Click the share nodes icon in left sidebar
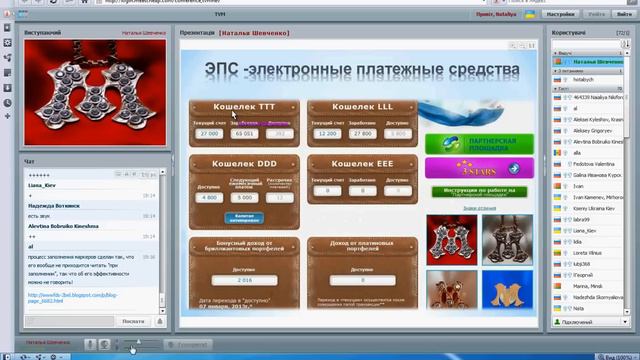640x360 pixels. pos(7,58)
